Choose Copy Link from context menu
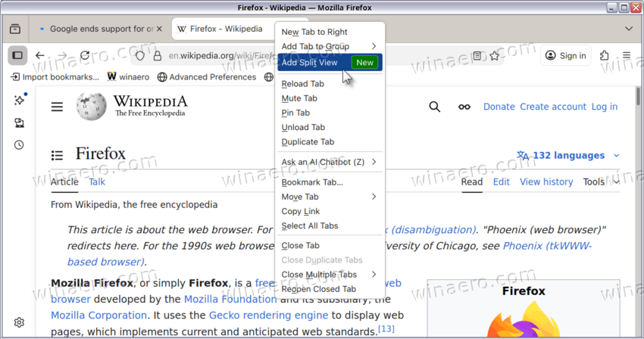The width and height of the screenshot is (644, 339). click(330, 211)
